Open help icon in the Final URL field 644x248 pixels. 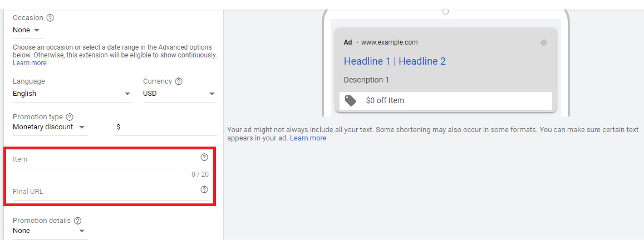click(x=204, y=189)
